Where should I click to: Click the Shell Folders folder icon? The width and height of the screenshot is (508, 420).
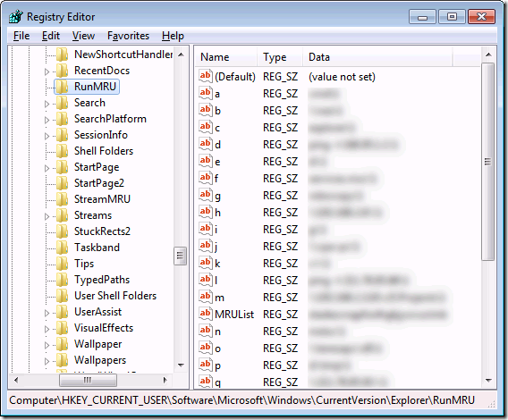pos(62,151)
